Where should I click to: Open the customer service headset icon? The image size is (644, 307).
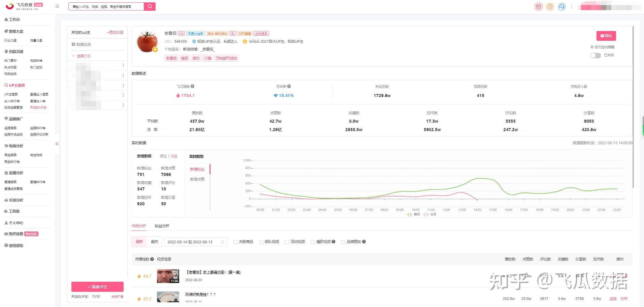coord(561,7)
